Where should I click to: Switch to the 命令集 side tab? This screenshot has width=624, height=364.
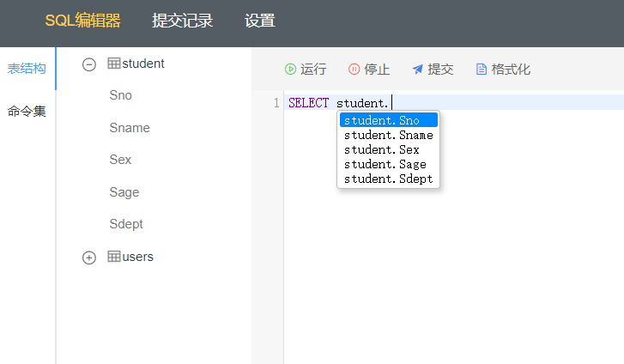[x=27, y=111]
